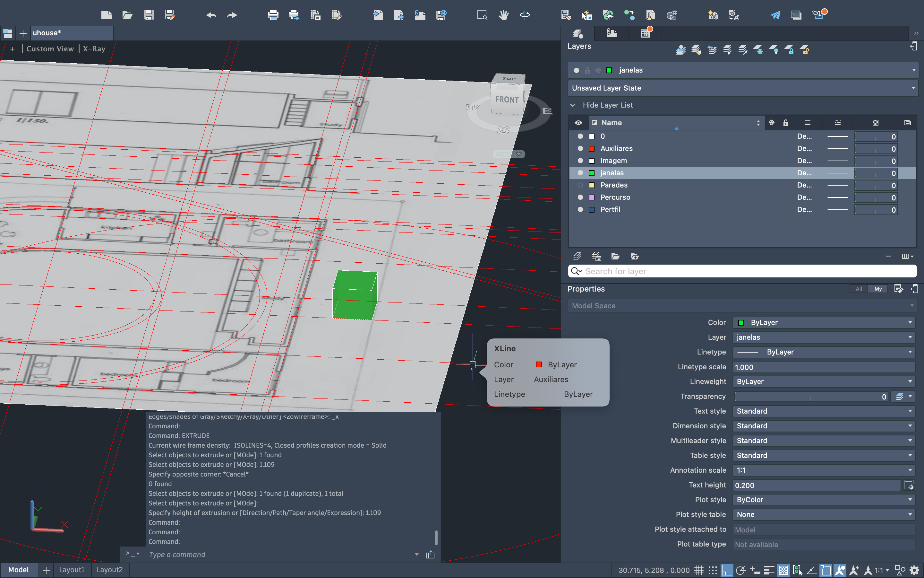Switch to the Layout2 tab
This screenshot has width=924, height=578.
110,570
